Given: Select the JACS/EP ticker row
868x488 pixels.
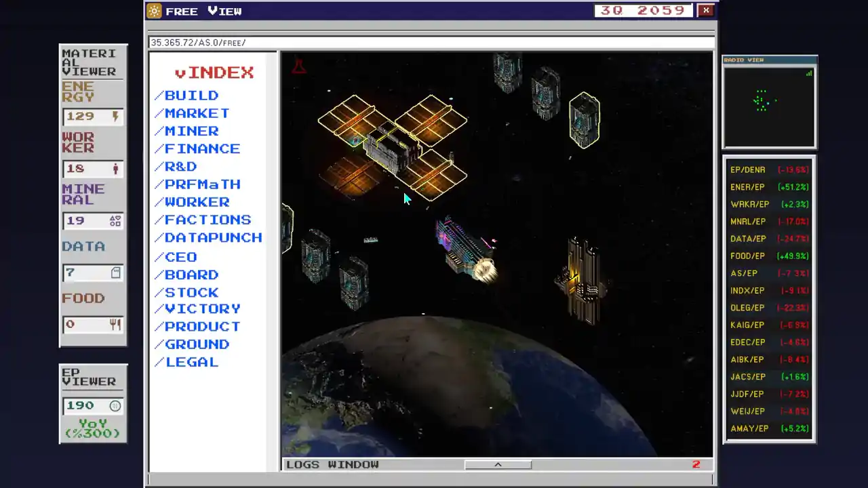Looking at the screenshot, I should 770,377.
